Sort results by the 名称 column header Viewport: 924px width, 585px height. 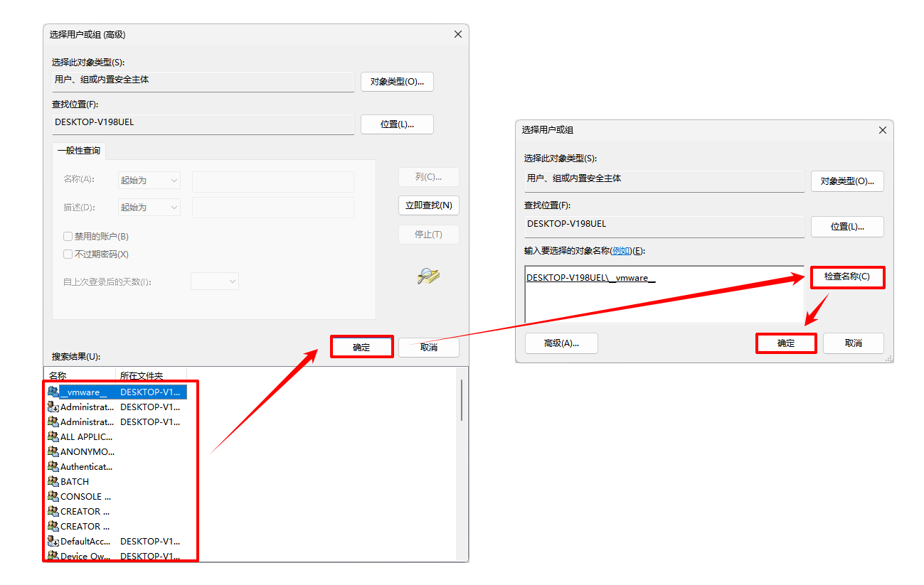point(80,375)
